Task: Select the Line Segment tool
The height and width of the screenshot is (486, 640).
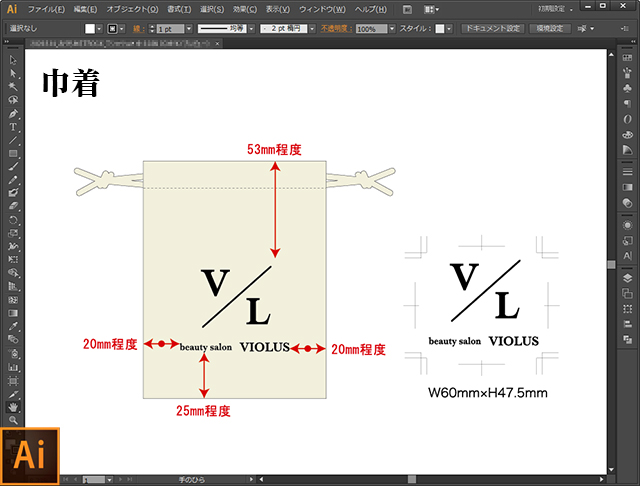Action: pos(13,140)
